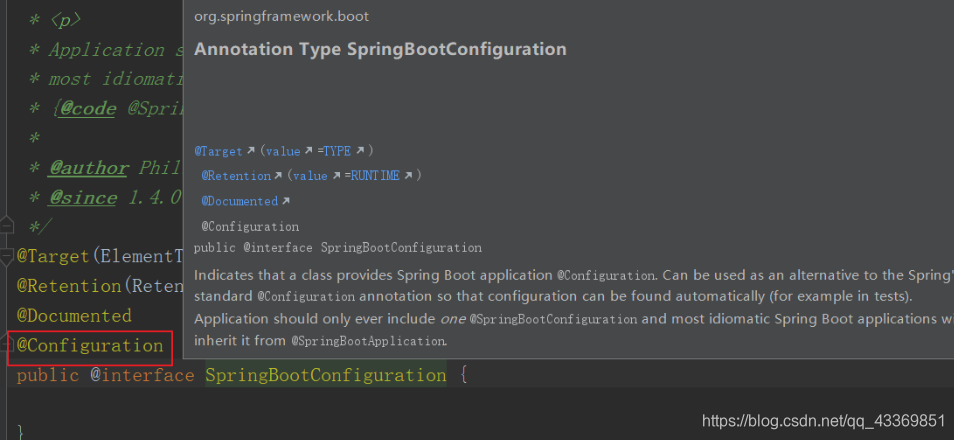Toggle the fold marker beside @Target line
This screenshot has width=954, height=440.
[x=7, y=254]
